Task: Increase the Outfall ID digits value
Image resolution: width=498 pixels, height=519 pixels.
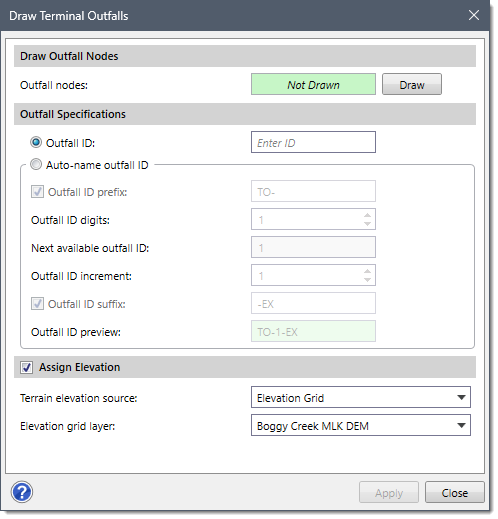Action: coord(367,215)
